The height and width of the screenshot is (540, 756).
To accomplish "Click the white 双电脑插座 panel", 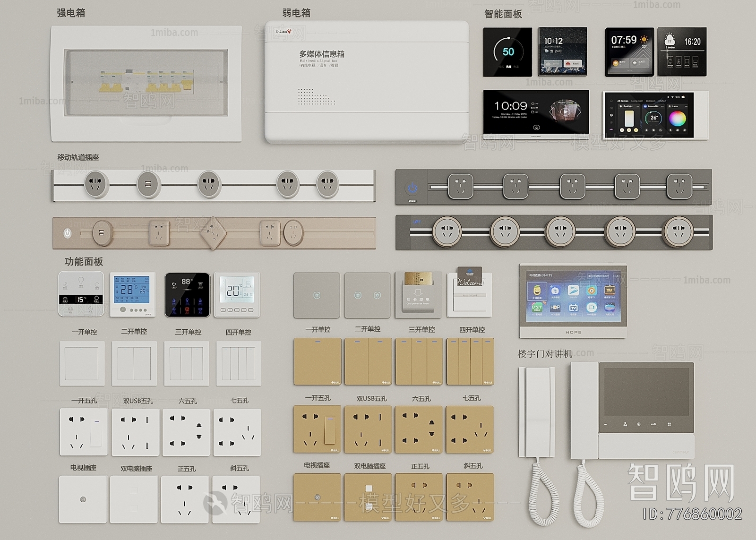I will pos(134,499).
